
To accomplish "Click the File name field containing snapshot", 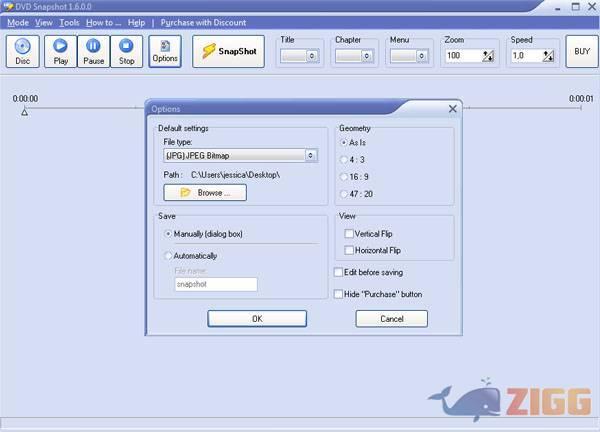I will [x=216, y=284].
